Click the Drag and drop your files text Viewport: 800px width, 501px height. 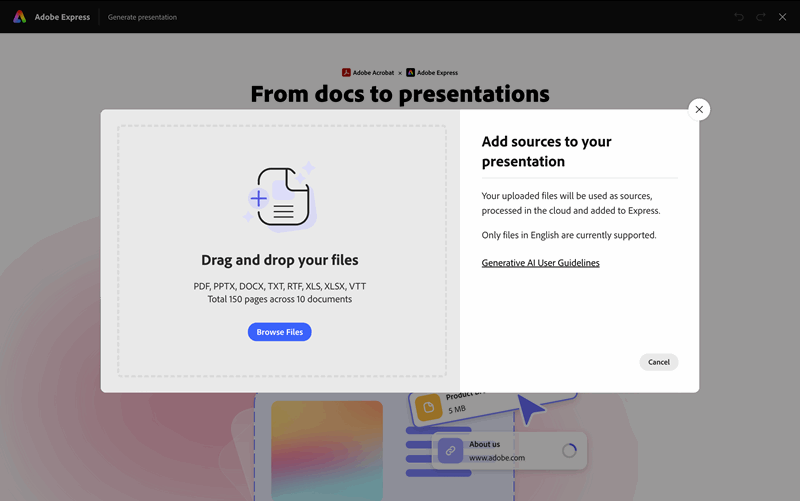click(x=280, y=260)
